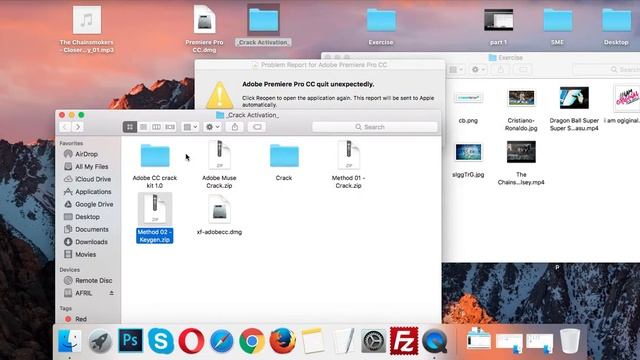Viewport: 640px width, 360px height.
Task: Open Notes app in dock
Action: pos(313,340)
